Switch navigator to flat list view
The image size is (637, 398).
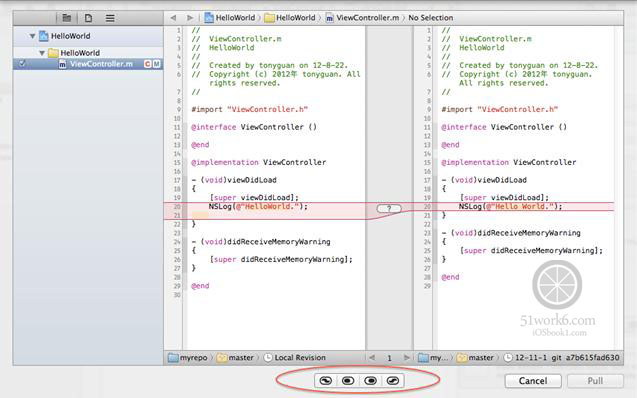coord(110,18)
